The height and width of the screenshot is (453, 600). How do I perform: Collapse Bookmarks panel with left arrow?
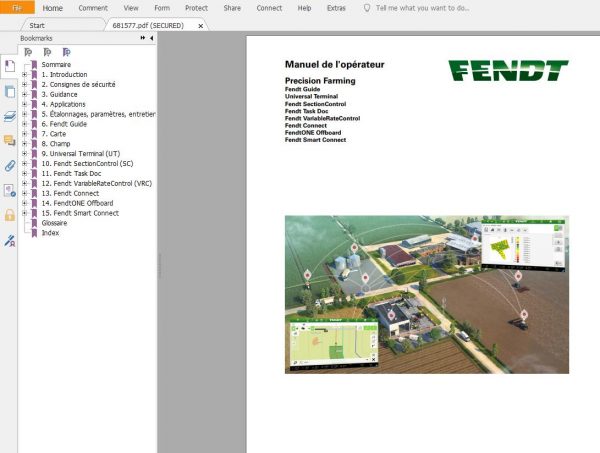152,38
